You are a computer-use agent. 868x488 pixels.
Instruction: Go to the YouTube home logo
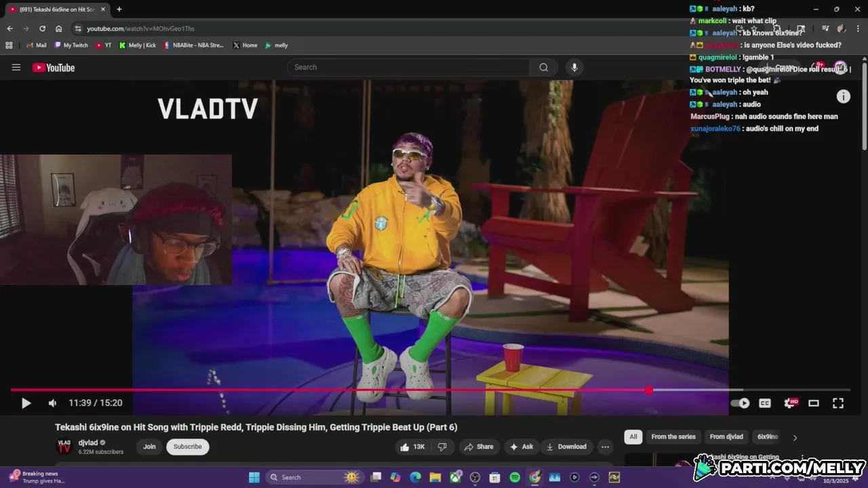click(x=54, y=67)
